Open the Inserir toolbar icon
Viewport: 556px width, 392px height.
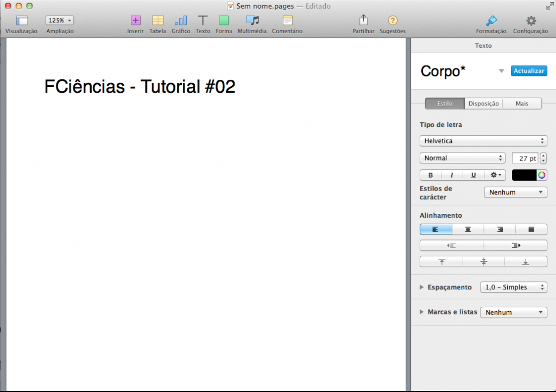pyautogui.click(x=135, y=21)
